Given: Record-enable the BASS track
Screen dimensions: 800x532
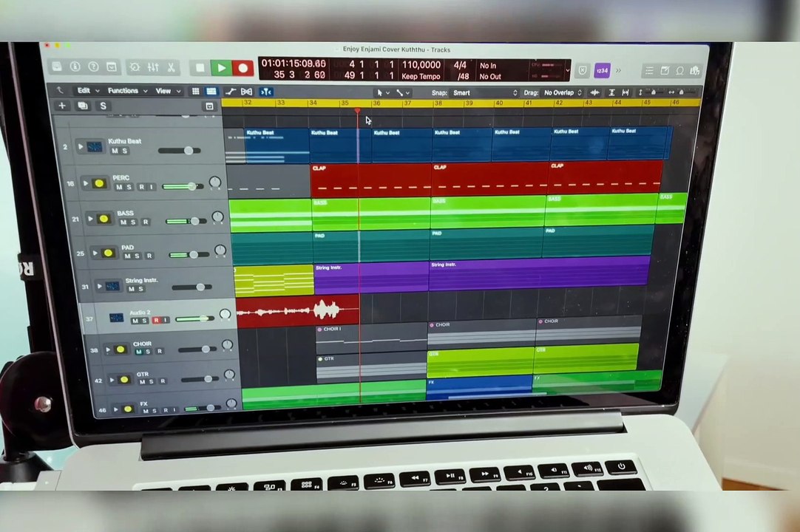Looking at the screenshot, I should [146, 222].
